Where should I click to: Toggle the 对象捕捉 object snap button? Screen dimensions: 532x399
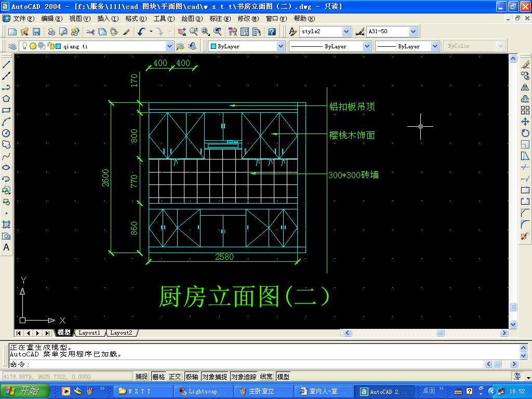[215, 377]
